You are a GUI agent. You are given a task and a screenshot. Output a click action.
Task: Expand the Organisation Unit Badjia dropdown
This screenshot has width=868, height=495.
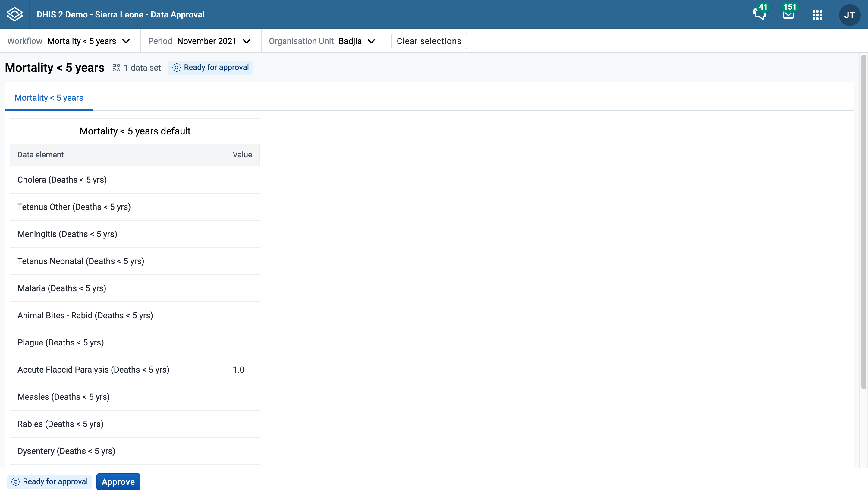pos(324,41)
